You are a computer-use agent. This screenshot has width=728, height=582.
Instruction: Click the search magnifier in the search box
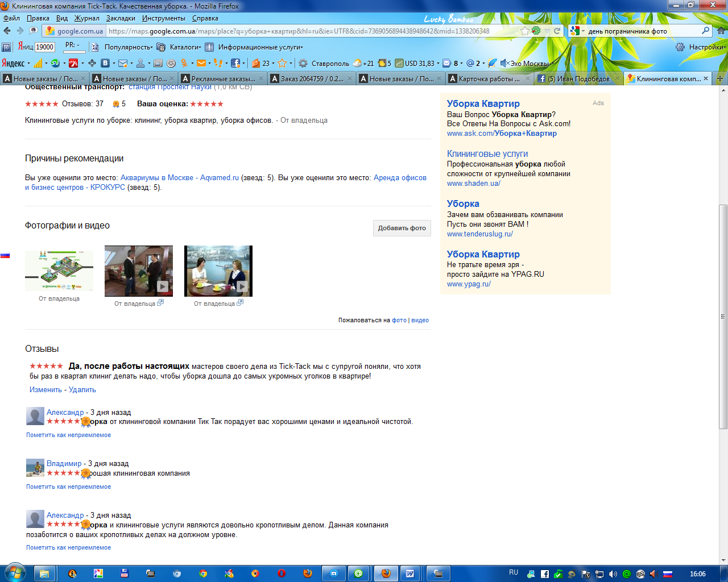pos(706,31)
